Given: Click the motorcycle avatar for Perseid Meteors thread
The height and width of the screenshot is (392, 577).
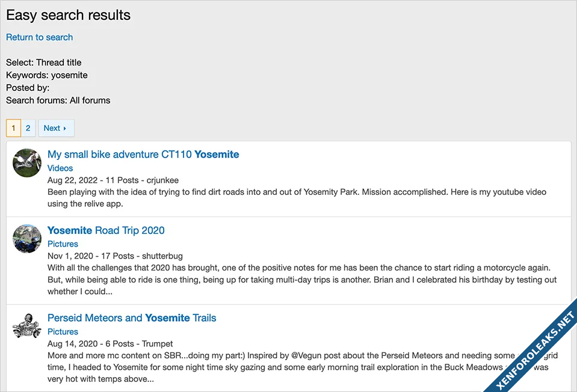Looking at the screenshot, I should (27, 326).
